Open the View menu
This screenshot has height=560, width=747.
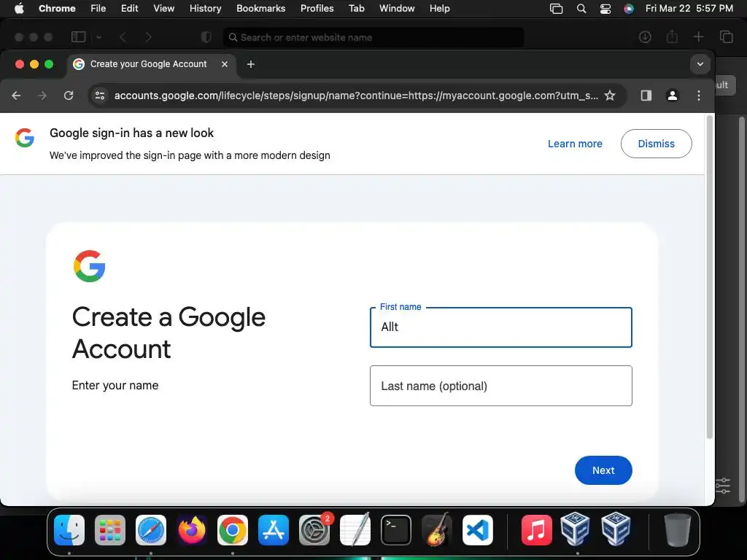coord(164,9)
